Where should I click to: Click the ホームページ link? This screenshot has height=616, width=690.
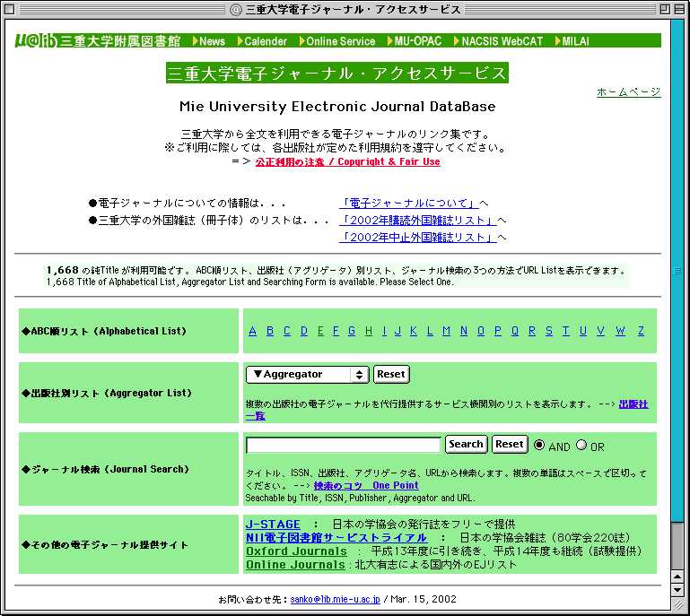click(x=628, y=92)
